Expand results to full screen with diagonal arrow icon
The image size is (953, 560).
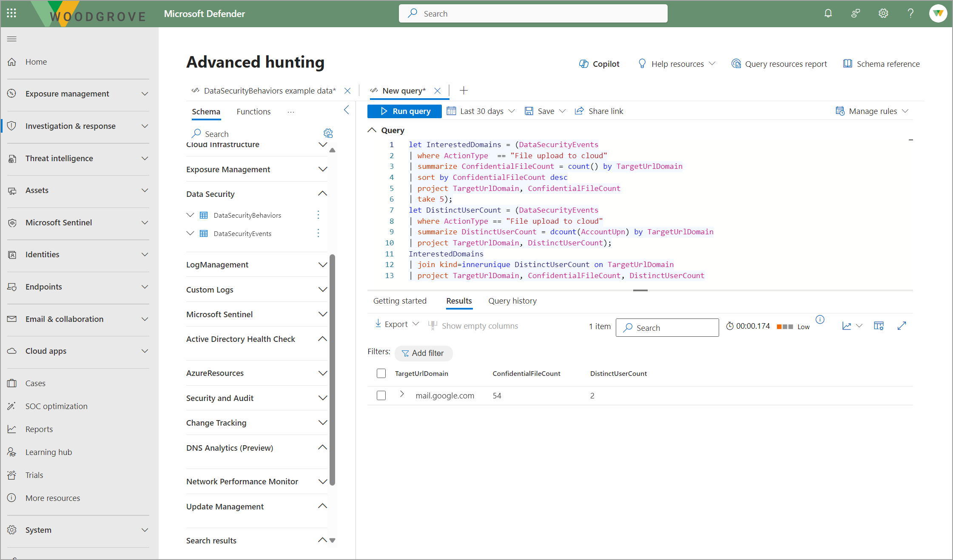(902, 326)
